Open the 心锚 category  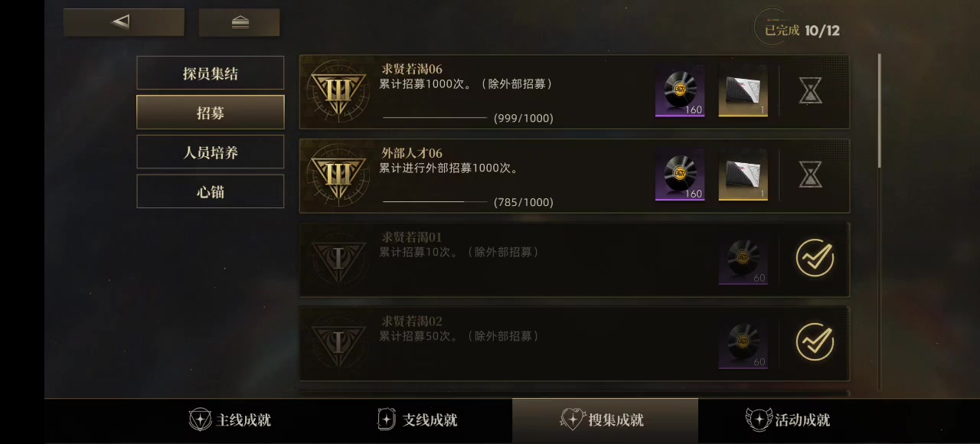pyautogui.click(x=211, y=191)
